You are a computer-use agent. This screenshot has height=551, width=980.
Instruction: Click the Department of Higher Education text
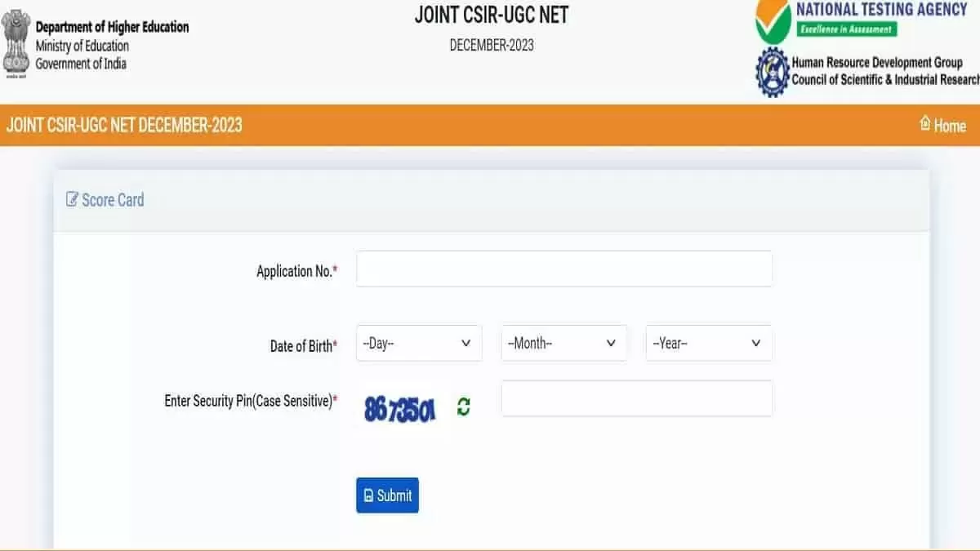pos(112,27)
